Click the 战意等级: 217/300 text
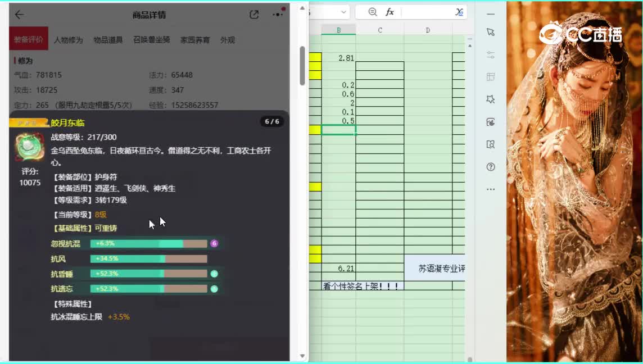The width and height of the screenshot is (643, 364). click(84, 137)
